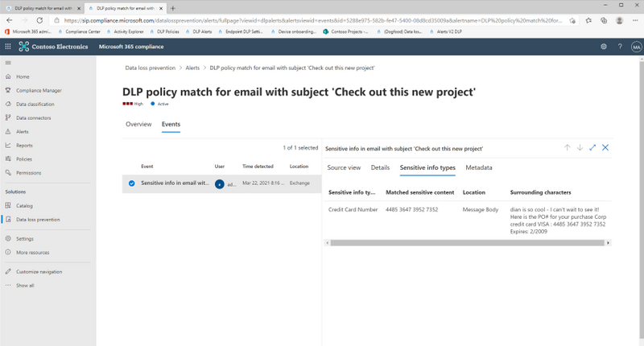Click Data loss prevention breadcrumb link
The height and width of the screenshot is (346, 644).
[x=151, y=68]
